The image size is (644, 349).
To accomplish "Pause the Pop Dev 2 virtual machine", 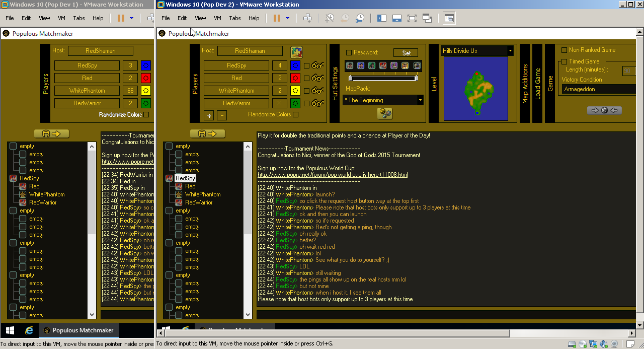I will click(x=276, y=18).
